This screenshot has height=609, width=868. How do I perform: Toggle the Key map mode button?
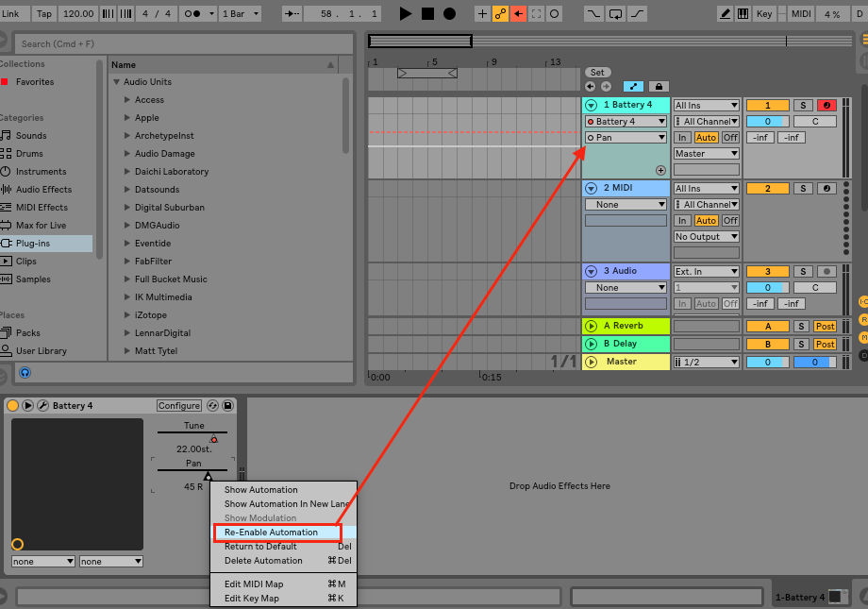point(764,14)
